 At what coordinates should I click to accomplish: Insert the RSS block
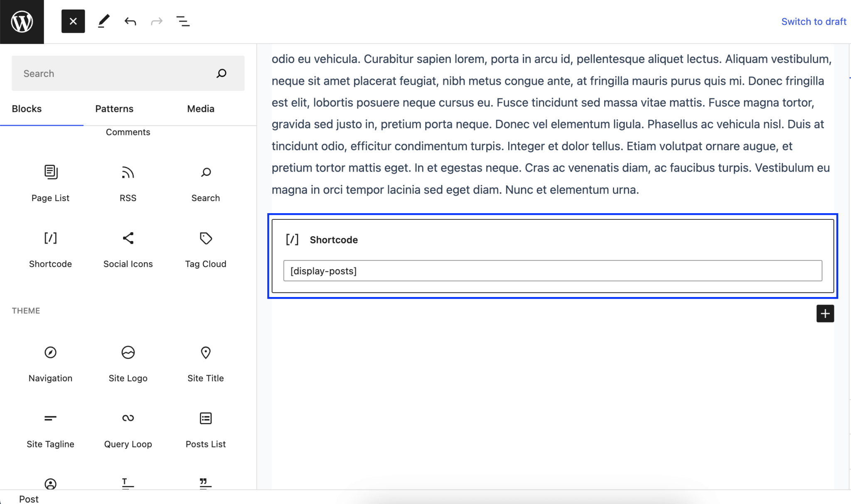128,183
